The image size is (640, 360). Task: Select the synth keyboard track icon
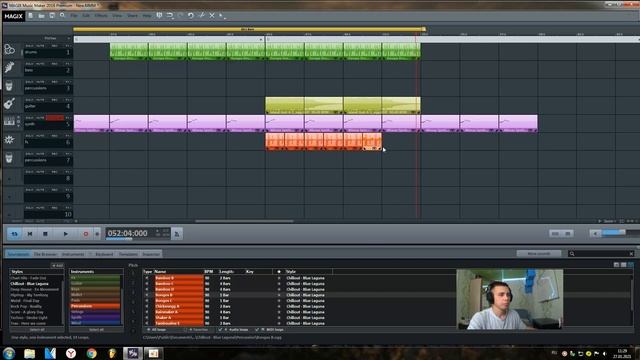coord(9,122)
